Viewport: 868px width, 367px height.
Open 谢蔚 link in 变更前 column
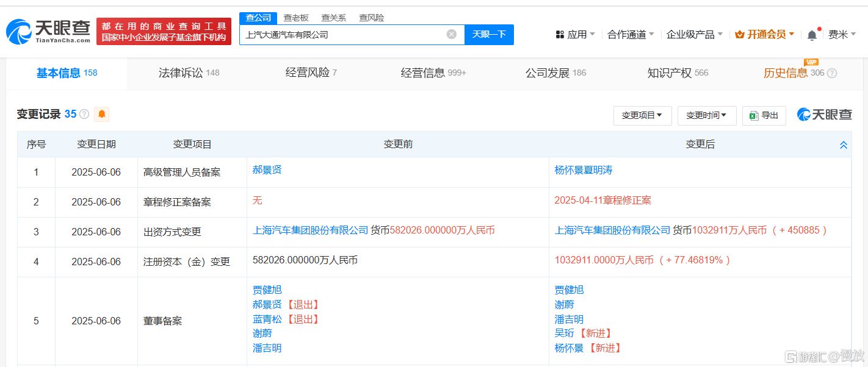(x=262, y=333)
